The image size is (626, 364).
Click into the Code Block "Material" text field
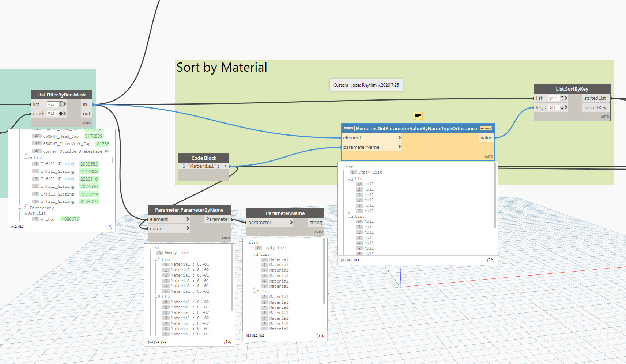pyautogui.click(x=203, y=166)
